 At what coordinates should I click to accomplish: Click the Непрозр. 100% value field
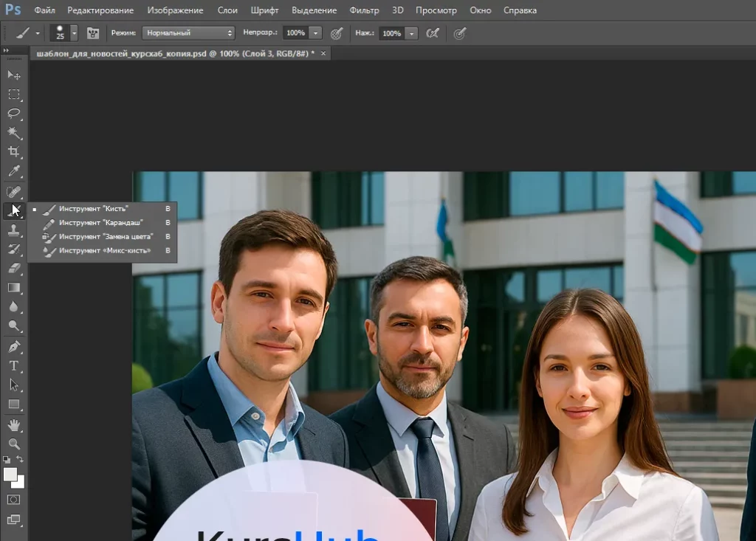tap(295, 32)
